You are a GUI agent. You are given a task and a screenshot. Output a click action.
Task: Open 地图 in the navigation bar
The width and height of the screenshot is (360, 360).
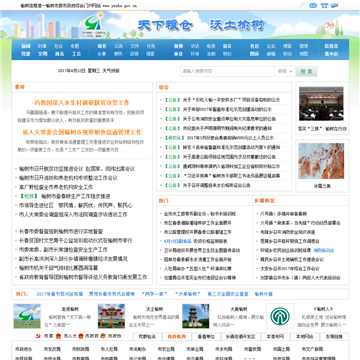click(x=303, y=54)
